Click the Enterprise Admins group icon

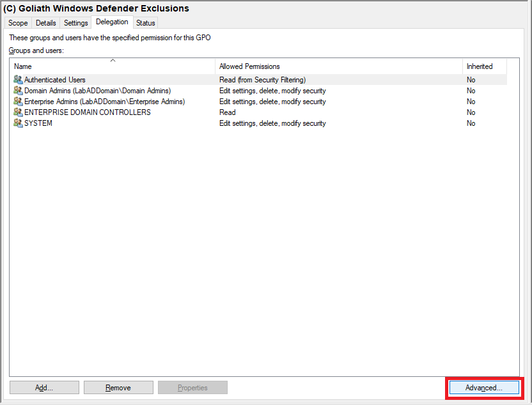coord(18,102)
